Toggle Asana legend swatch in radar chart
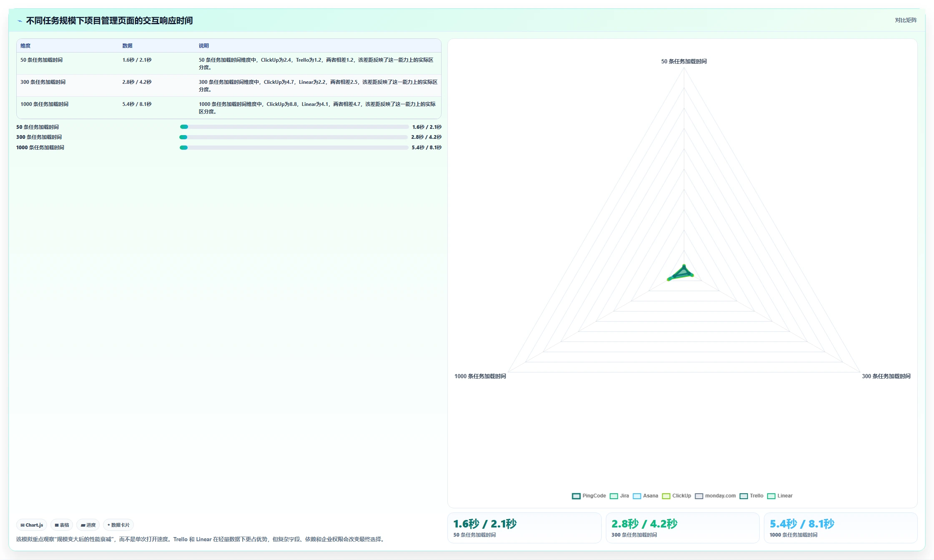This screenshot has width=934, height=560. click(x=637, y=496)
